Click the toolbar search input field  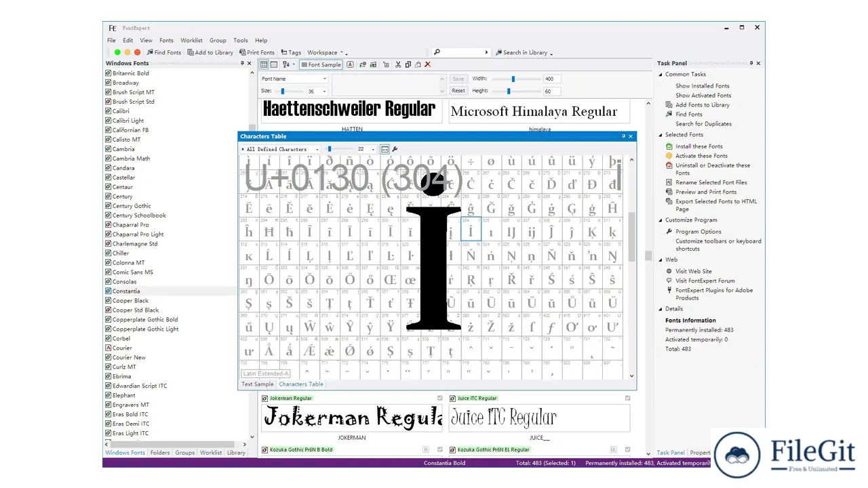click(x=460, y=52)
